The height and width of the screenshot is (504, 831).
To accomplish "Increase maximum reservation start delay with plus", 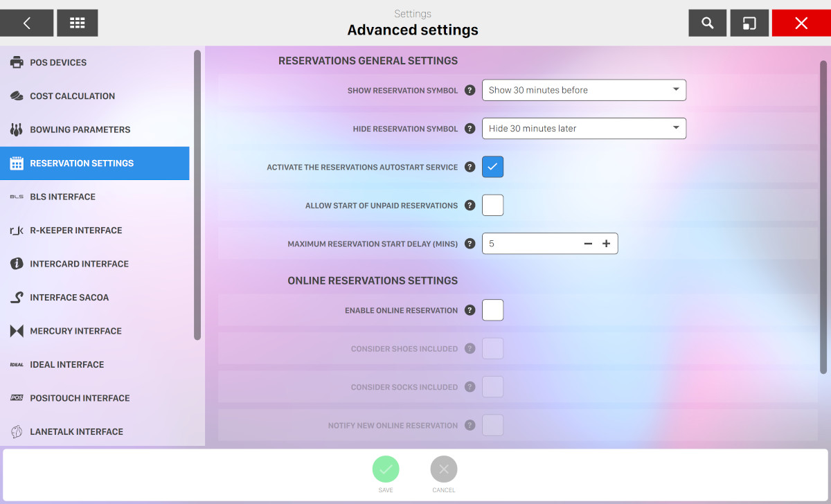I will tap(606, 244).
